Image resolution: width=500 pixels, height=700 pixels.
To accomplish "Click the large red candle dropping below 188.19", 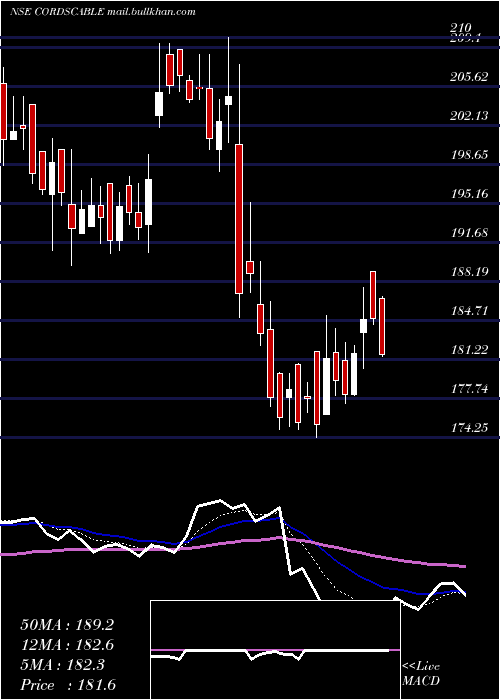I will point(239,219).
